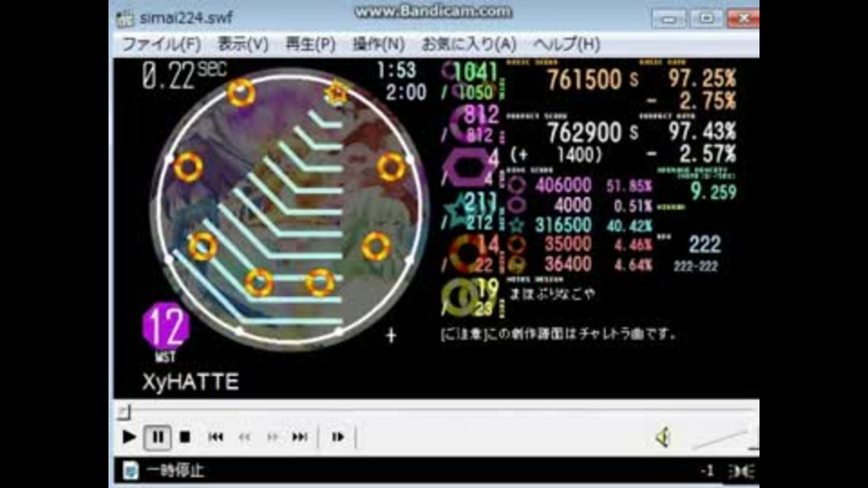Click the 222-222 value
This screenshot has height=488, width=868.
tap(696, 267)
